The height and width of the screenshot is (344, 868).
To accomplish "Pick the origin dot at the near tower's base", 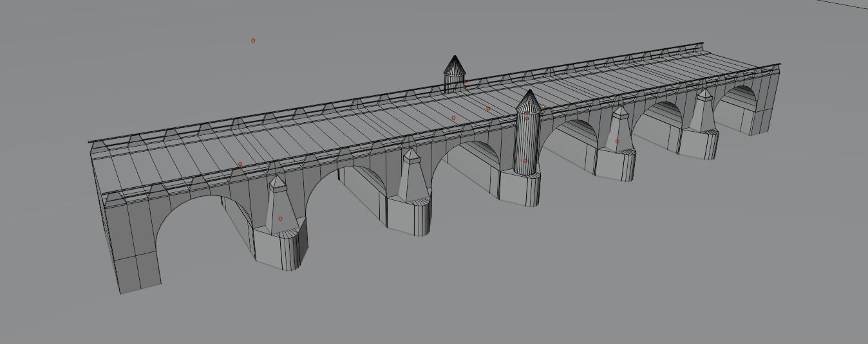I will point(525,161).
